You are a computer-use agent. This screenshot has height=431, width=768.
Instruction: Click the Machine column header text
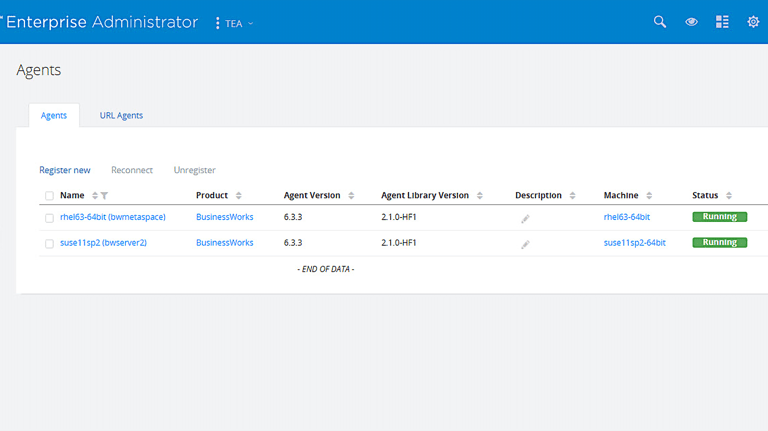coord(621,195)
